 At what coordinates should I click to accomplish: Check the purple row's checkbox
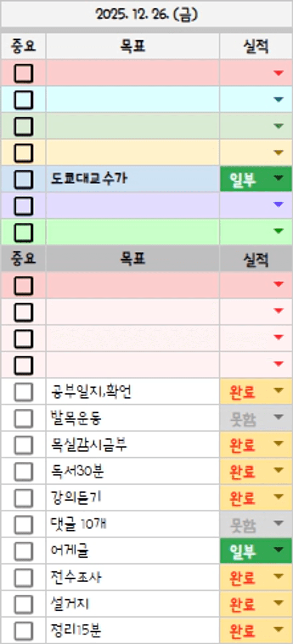click(23, 206)
